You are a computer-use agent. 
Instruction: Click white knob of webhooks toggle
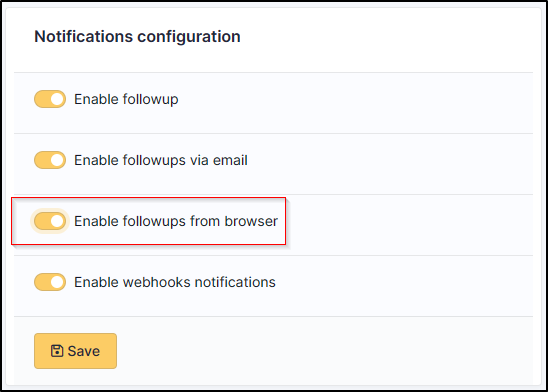(57, 282)
